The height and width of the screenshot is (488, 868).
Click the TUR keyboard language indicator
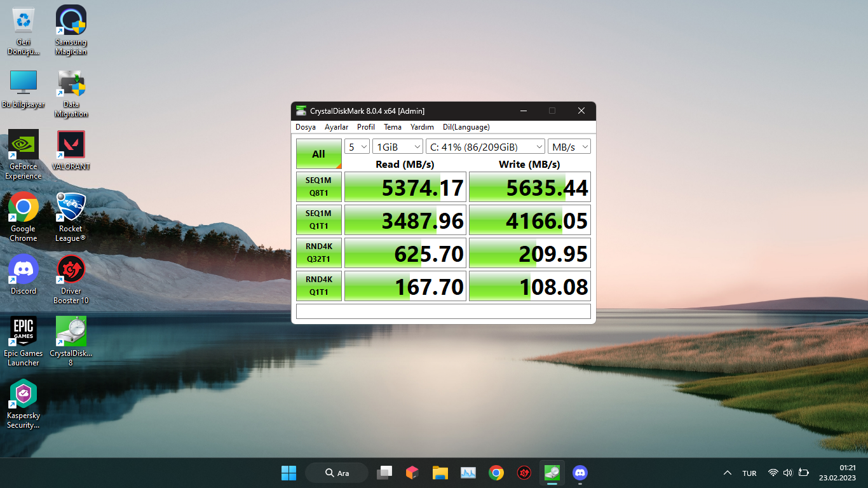[749, 473]
